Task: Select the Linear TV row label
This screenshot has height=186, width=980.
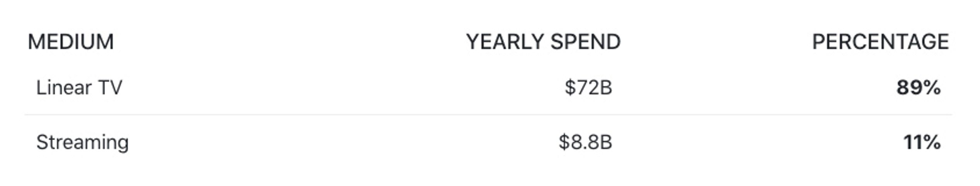Action: pos(79,88)
